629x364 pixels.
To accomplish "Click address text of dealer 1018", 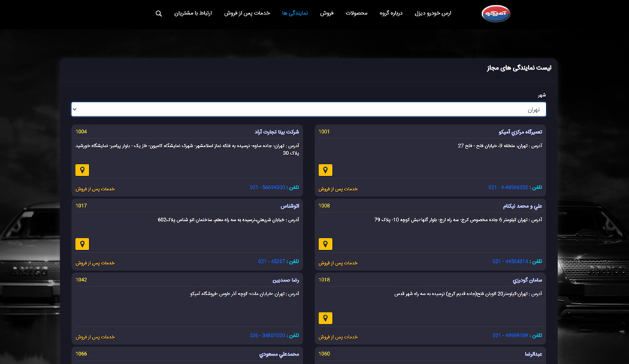I will [x=468, y=294].
